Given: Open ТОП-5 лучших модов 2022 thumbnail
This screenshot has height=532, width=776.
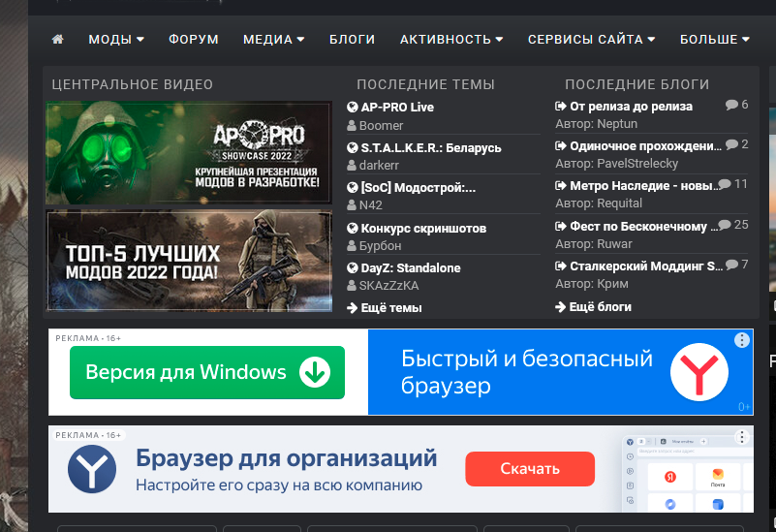Looking at the screenshot, I should (189, 261).
